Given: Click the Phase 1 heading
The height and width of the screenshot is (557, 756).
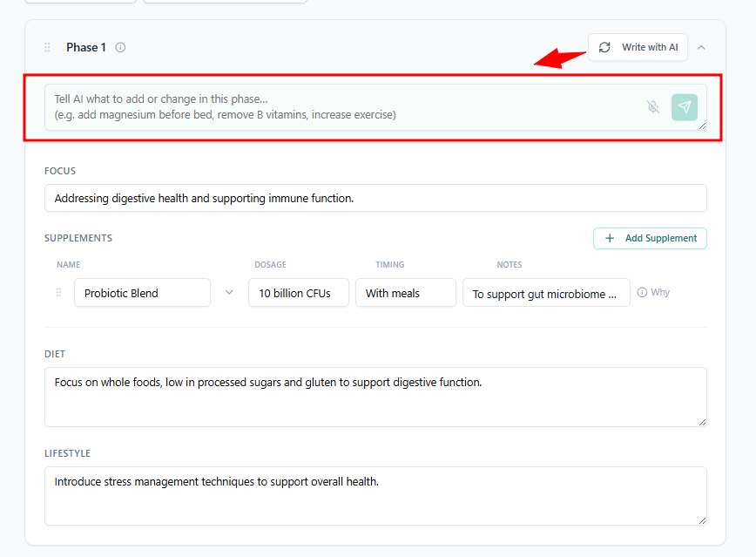Looking at the screenshot, I should pyautogui.click(x=86, y=47).
